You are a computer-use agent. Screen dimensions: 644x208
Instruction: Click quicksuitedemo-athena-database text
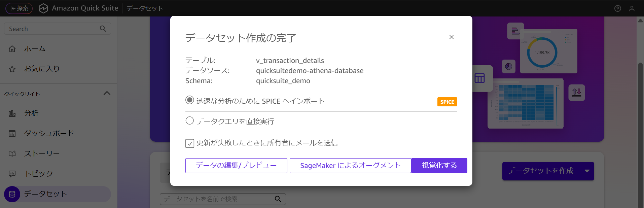(x=310, y=71)
